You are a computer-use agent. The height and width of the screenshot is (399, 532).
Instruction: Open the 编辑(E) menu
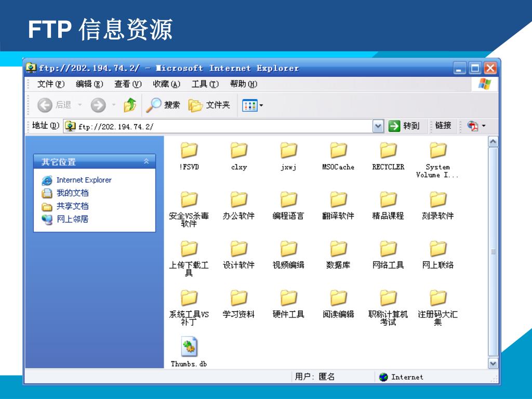click(89, 84)
